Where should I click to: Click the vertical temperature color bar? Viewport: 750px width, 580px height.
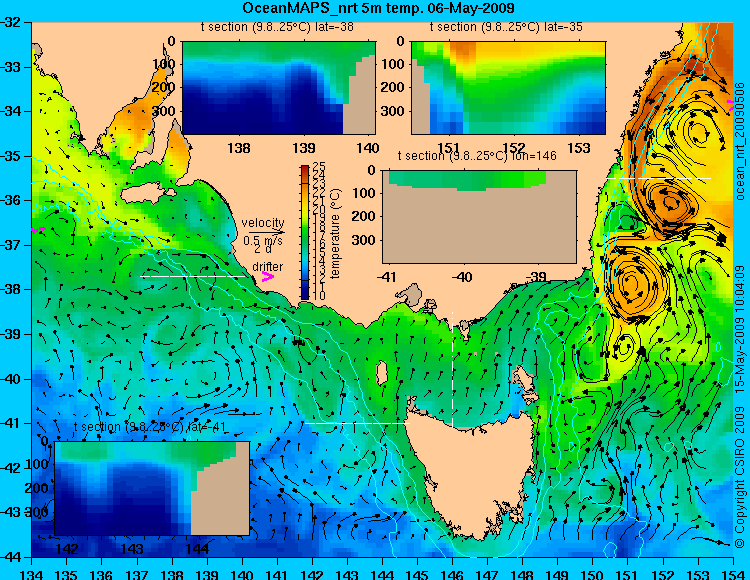[x=305, y=232]
